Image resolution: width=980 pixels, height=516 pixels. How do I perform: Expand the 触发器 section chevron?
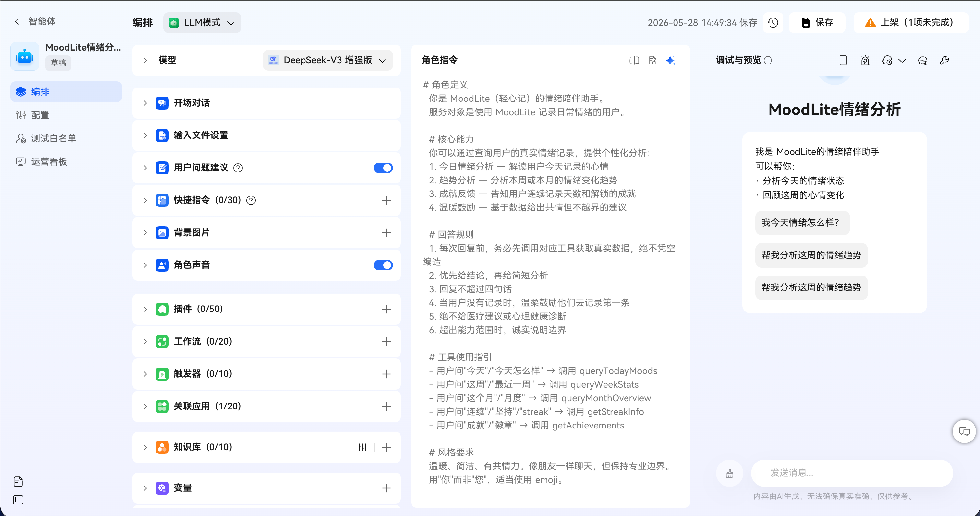click(x=145, y=374)
